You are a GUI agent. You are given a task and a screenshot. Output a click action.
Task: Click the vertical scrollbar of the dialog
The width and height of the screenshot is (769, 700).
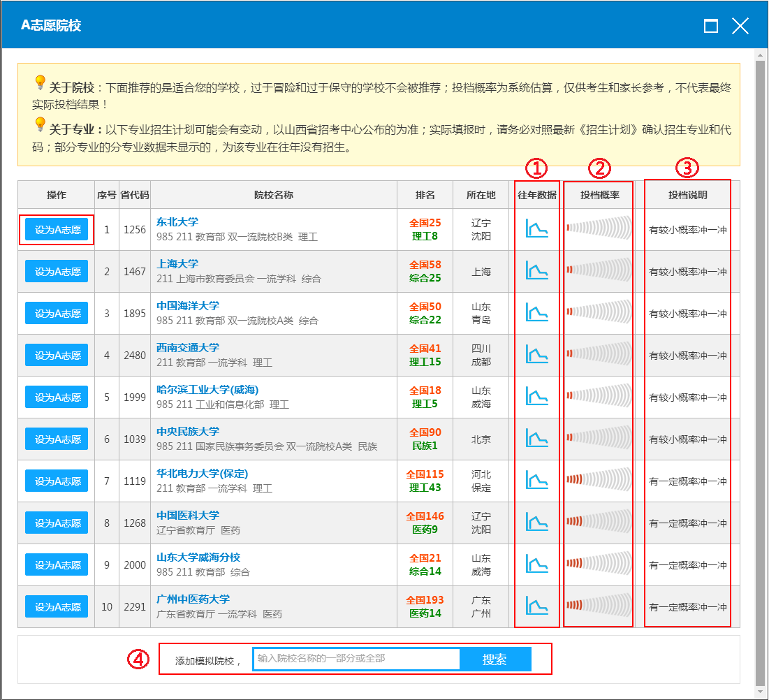coord(760,349)
